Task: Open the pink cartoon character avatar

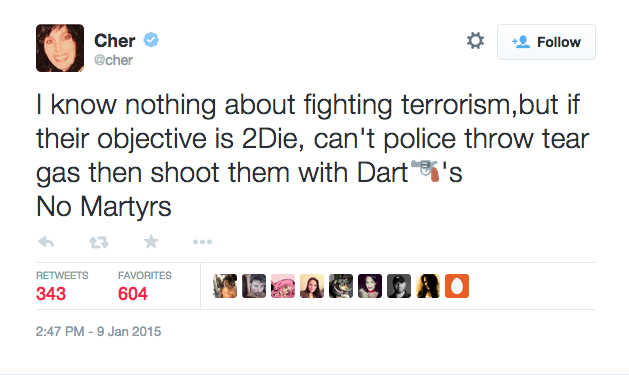Action: pyautogui.click(x=283, y=286)
